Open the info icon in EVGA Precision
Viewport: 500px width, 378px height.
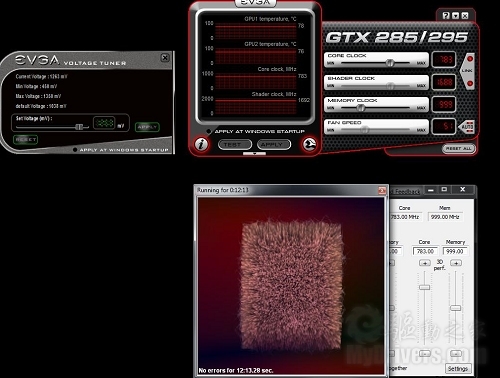pos(201,144)
